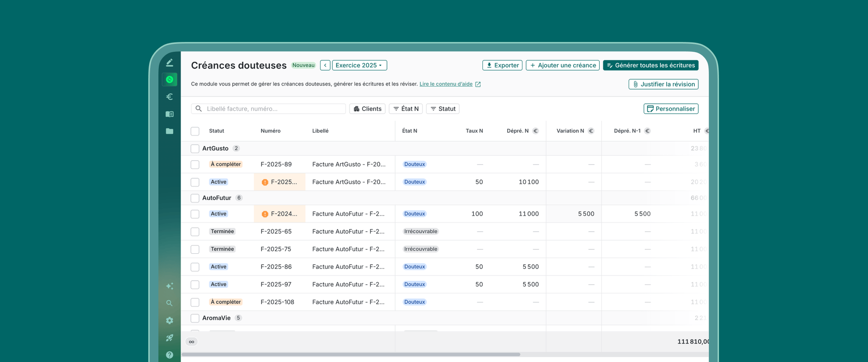Screen dimensions: 868x362
Task: Click the sparkle AI assistant icon
Action: pos(169,286)
